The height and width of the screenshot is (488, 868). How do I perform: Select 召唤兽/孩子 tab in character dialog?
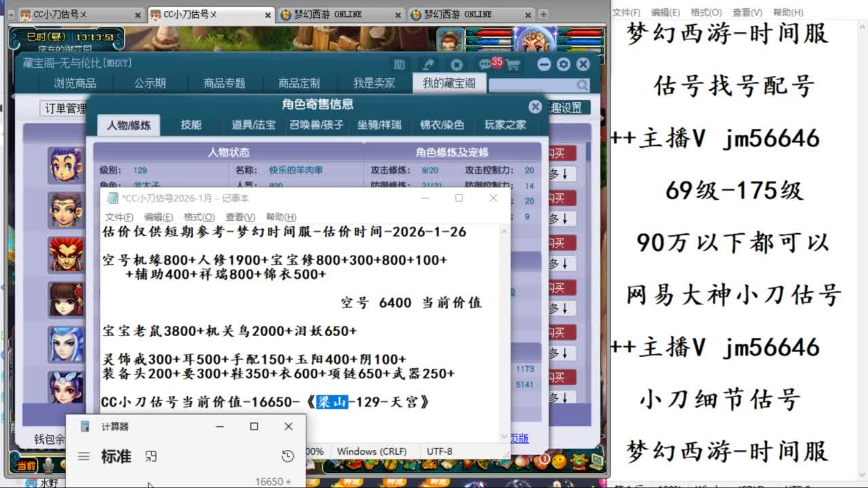(317, 125)
